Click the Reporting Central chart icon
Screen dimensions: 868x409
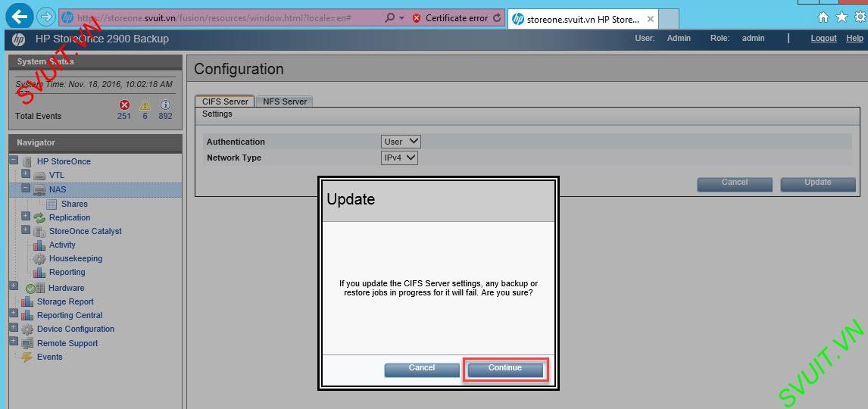coord(27,316)
